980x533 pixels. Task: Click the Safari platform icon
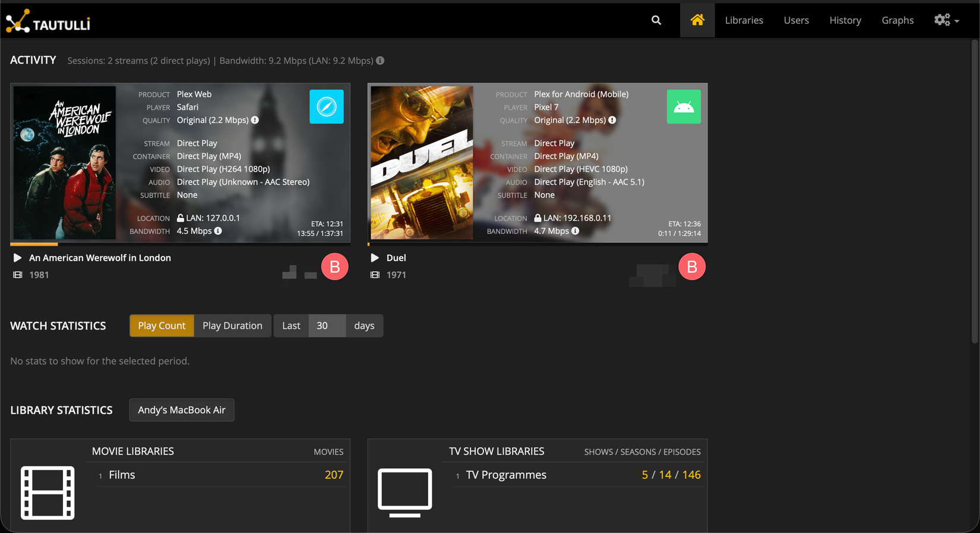[x=327, y=107]
